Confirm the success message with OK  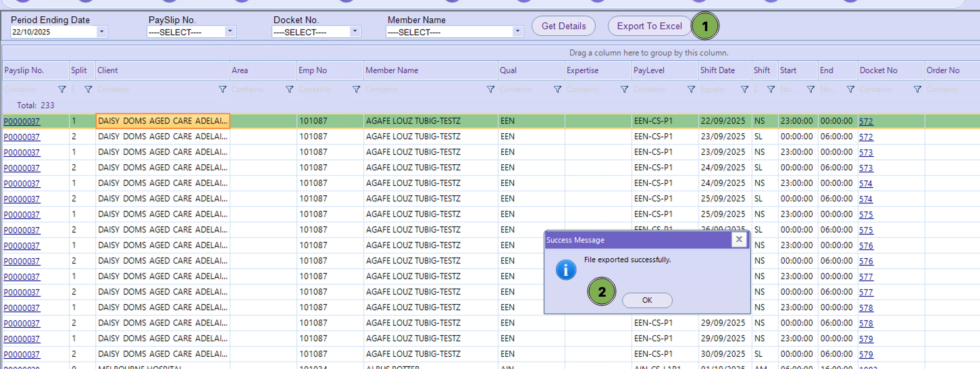click(x=647, y=301)
